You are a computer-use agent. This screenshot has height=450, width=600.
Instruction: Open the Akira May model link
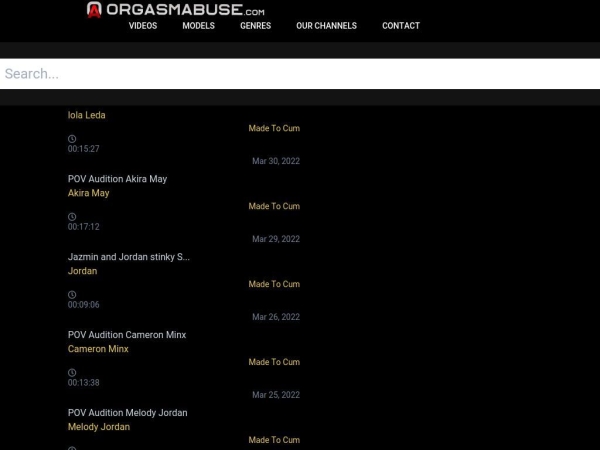click(88, 193)
